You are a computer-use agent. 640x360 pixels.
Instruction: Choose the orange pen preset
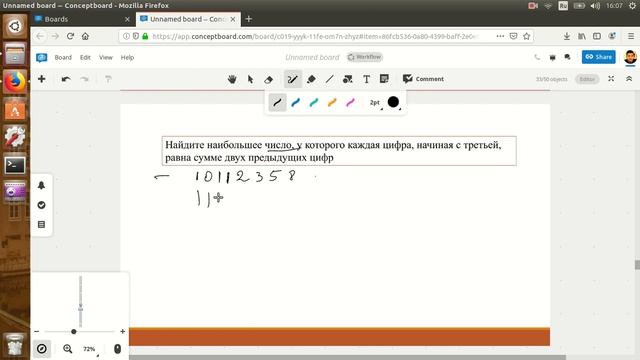point(332,102)
